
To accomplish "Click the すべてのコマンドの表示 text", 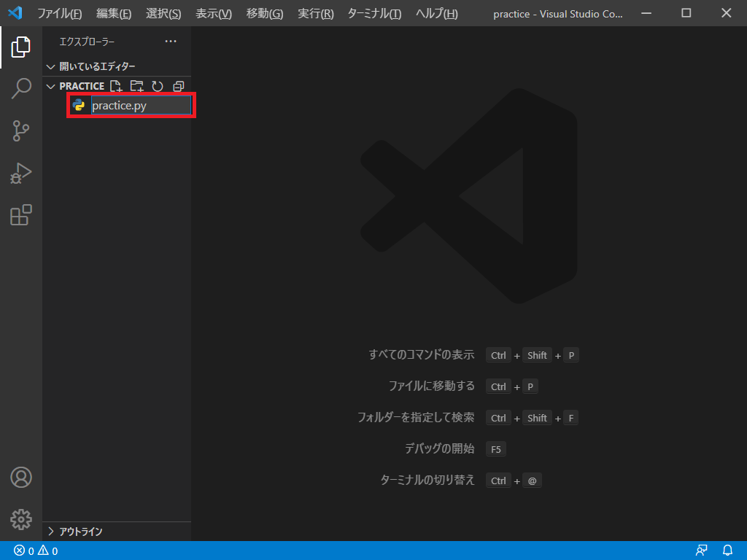I will [422, 355].
